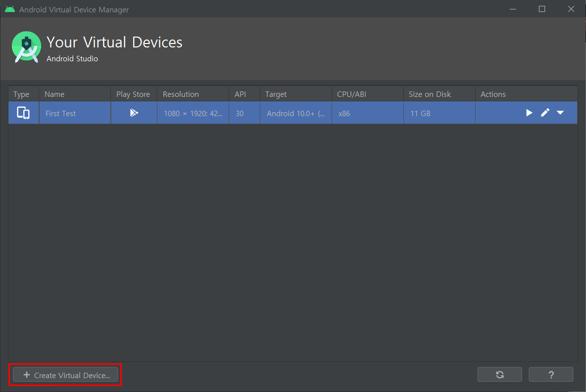Maximize the Android Virtual Device Manager window

pos(542,9)
